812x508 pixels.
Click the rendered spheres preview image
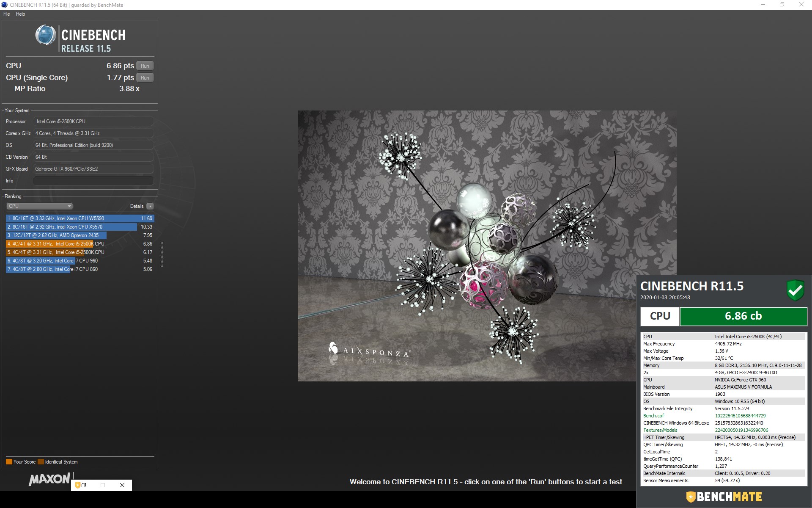click(487, 246)
